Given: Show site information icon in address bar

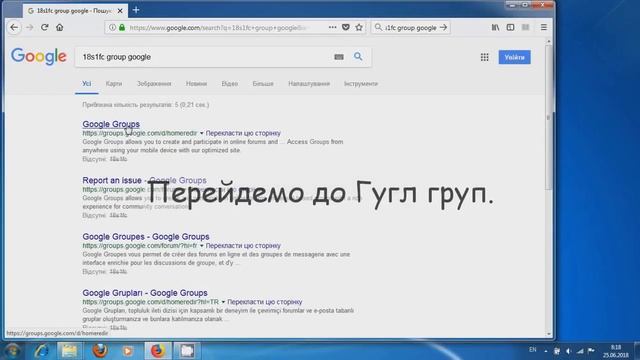Looking at the screenshot, I should (x=112, y=27).
